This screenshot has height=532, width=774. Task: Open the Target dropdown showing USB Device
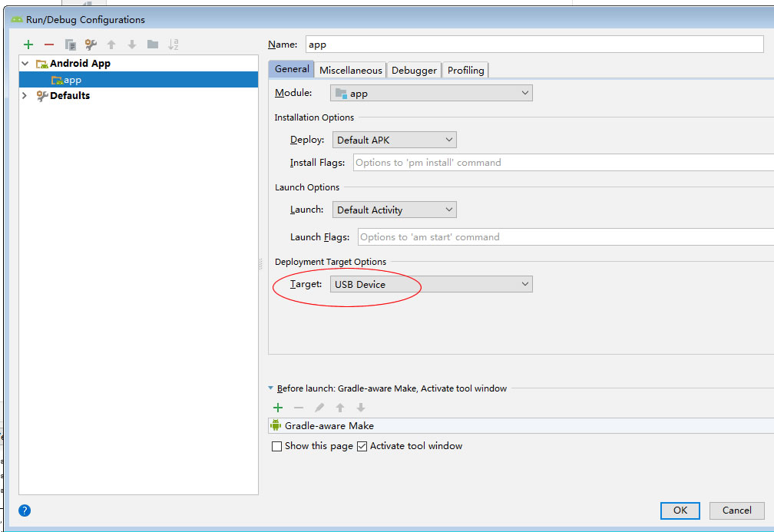coord(431,284)
